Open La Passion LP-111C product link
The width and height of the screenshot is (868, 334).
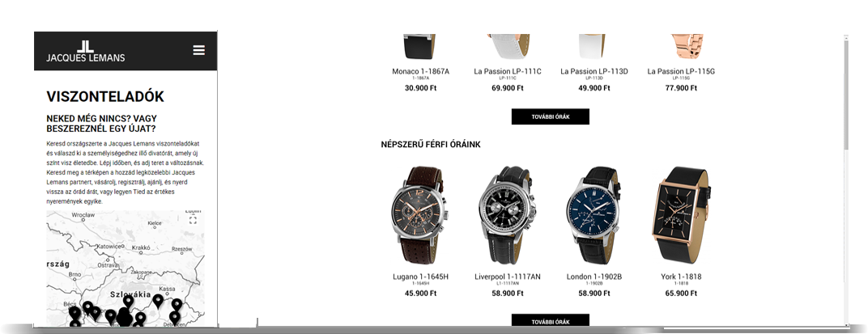pos(508,71)
